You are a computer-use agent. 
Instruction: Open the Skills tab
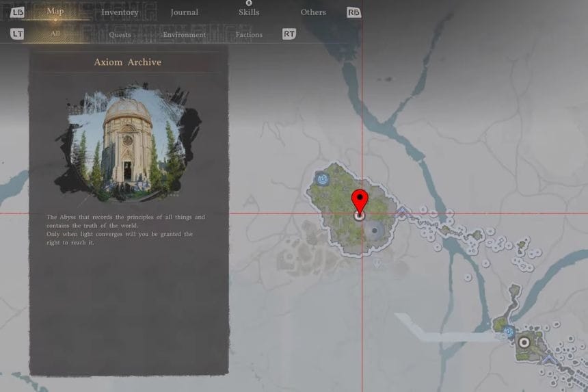[249, 12]
